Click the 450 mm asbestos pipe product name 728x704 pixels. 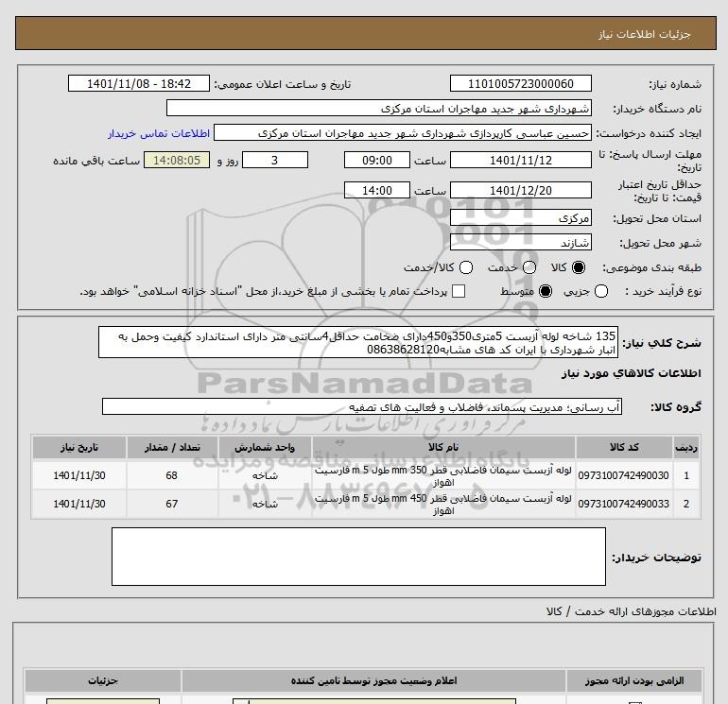[x=443, y=504]
